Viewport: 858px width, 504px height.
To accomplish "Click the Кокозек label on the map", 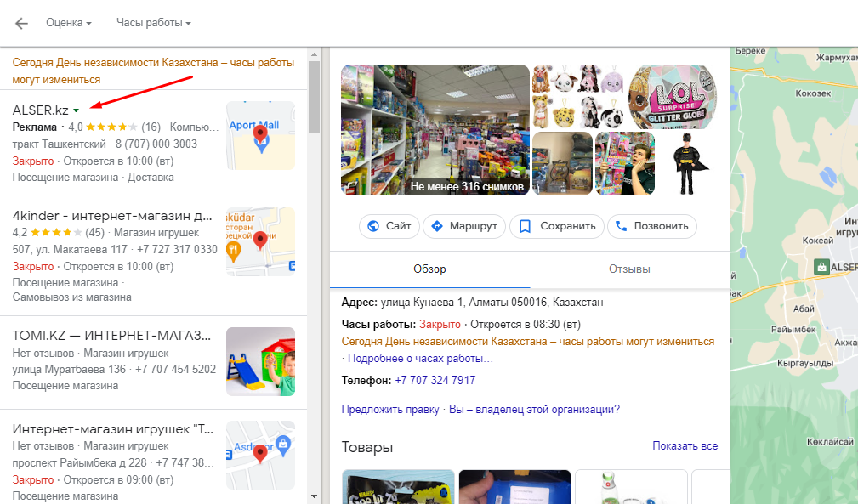I will pos(813,93).
